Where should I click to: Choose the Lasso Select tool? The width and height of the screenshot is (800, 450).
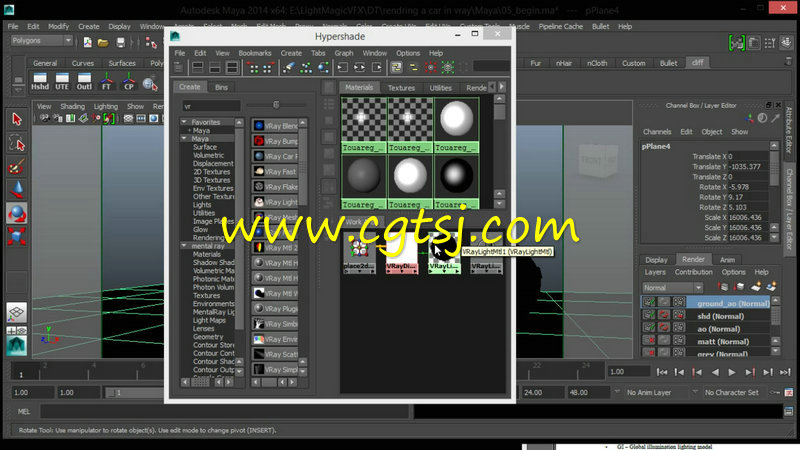pyautogui.click(x=17, y=143)
